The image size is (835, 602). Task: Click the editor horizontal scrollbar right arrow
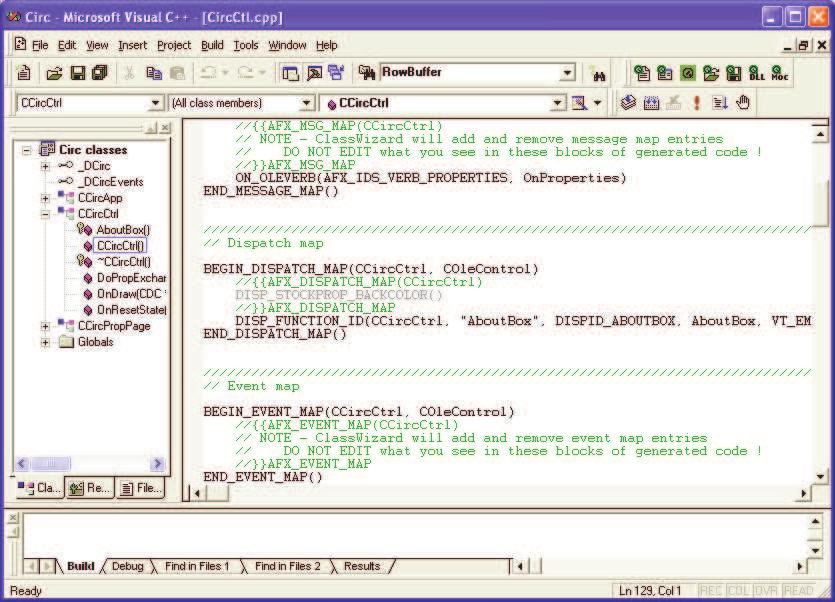[804, 494]
